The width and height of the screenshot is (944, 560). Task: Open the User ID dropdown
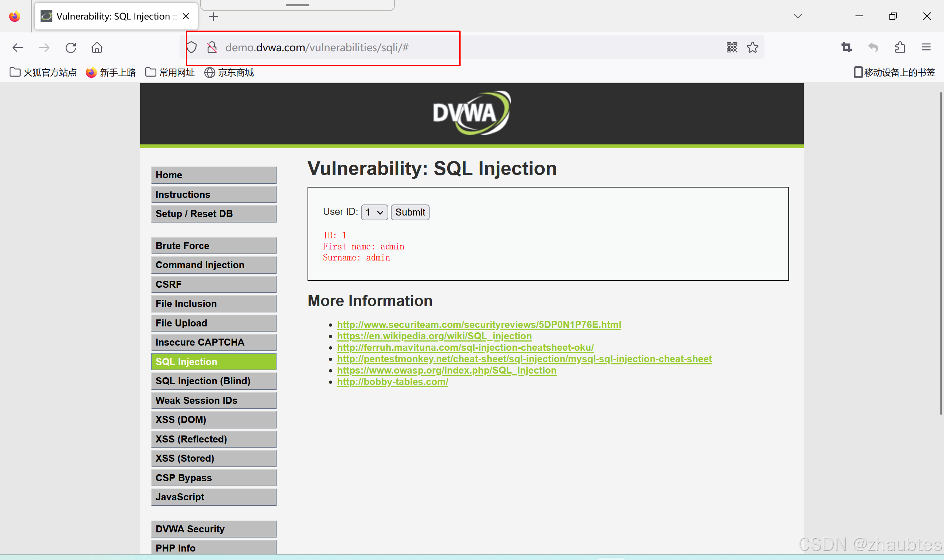point(374,212)
